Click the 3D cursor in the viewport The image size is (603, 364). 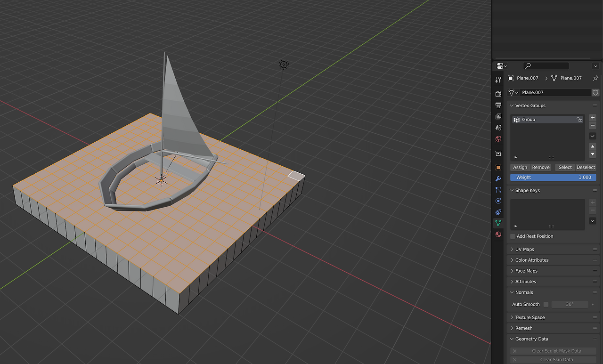pyautogui.click(x=161, y=180)
